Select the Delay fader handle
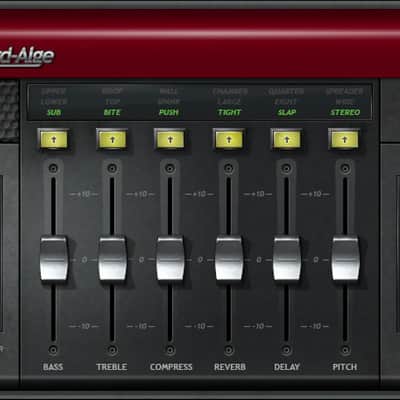 click(x=287, y=259)
